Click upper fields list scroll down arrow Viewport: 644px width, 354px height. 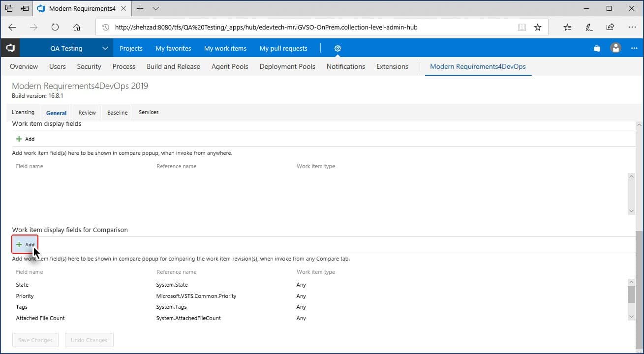click(x=632, y=210)
